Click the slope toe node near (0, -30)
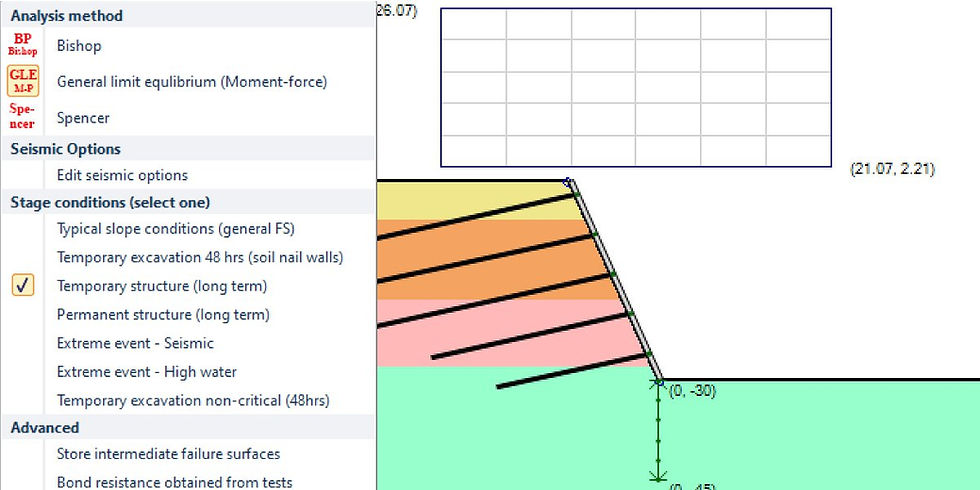Viewport: 980px width, 490px height. pos(658,381)
